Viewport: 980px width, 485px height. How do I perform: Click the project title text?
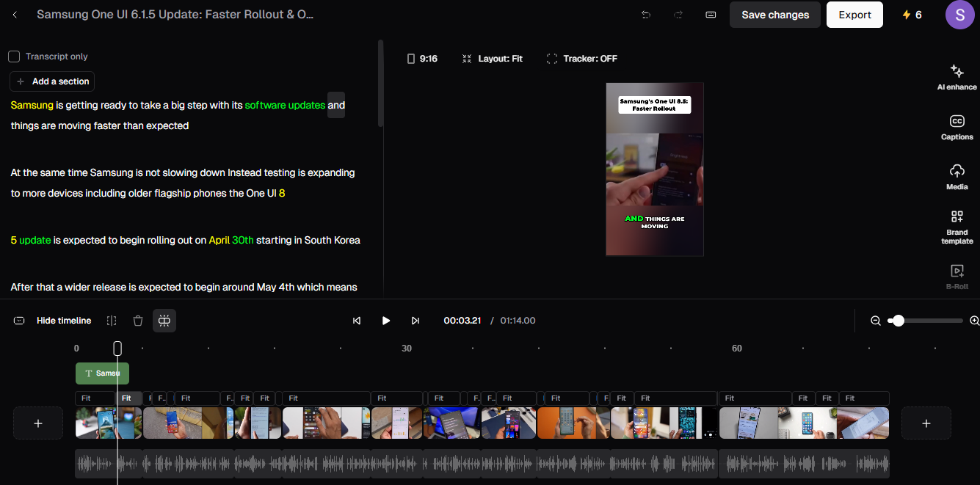pos(175,15)
